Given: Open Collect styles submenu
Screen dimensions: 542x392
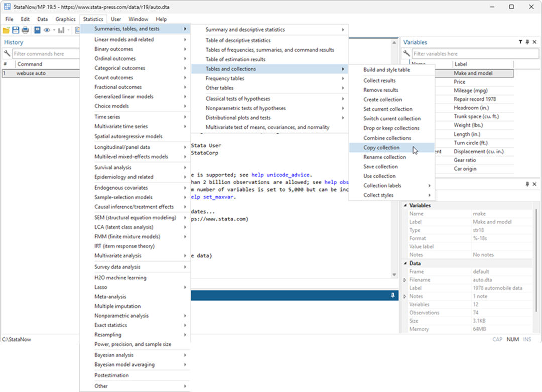Looking at the screenshot, I should [391, 195].
